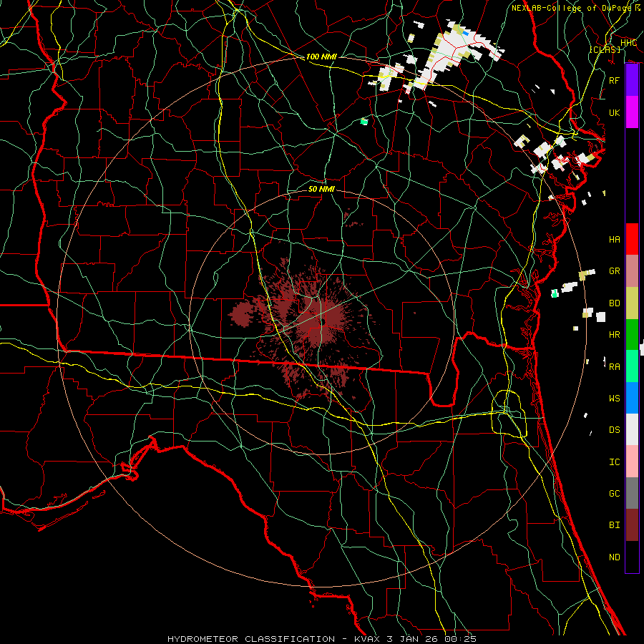Select the dusty pink GR legend swatch
This screenshot has height=644, width=644.
pos(632,271)
